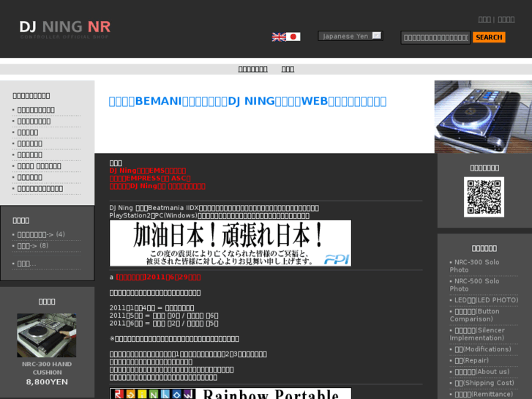This screenshot has width=532, height=399.
Task: Open the Japanese Yen currency dropdown
Action: click(x=351, y=36)
